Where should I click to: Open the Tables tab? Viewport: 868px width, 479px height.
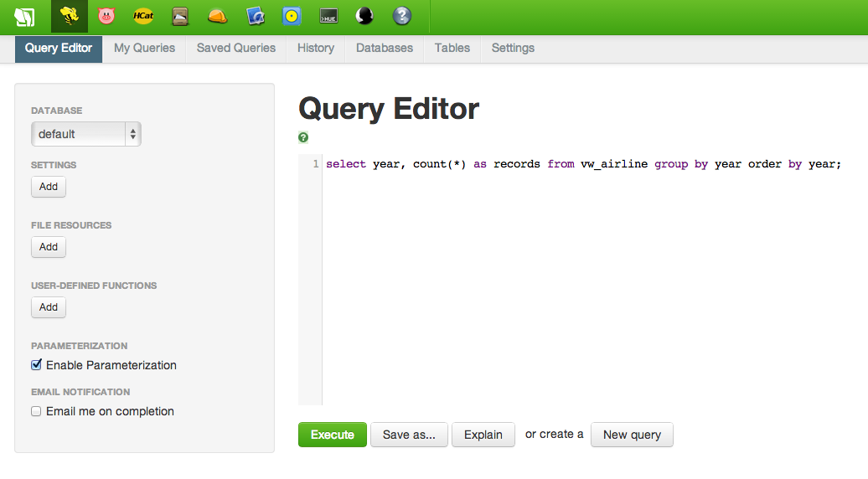[x=452, y=49]
